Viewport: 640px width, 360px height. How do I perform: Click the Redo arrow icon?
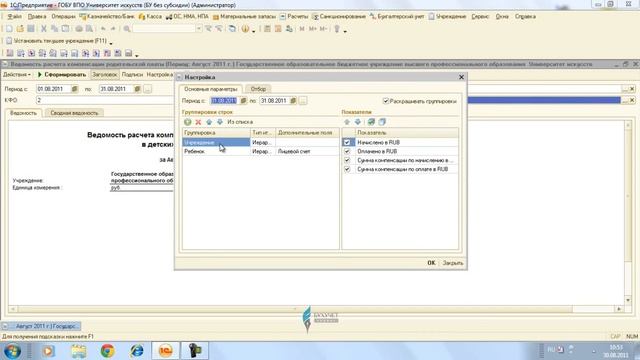(113, 29)
